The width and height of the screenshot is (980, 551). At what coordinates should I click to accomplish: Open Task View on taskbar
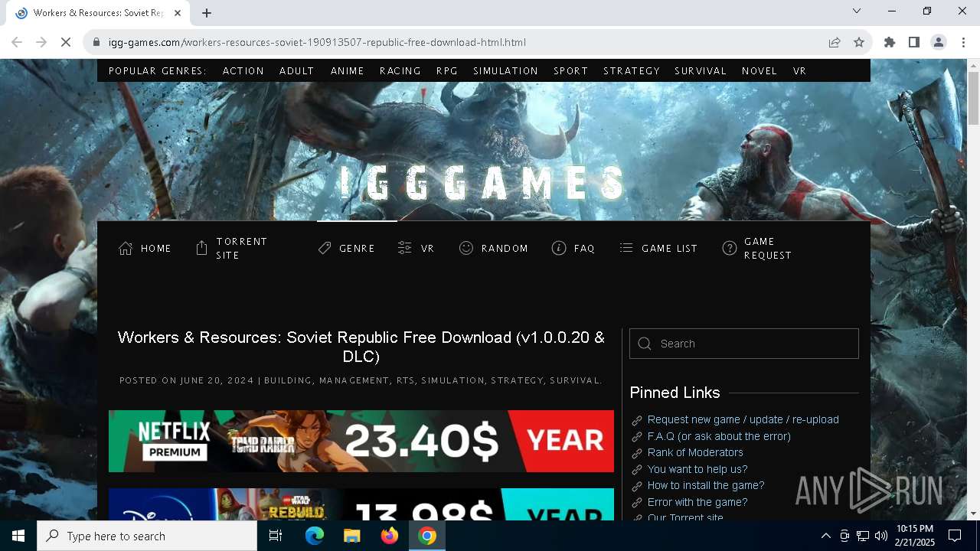coord(276,536)
